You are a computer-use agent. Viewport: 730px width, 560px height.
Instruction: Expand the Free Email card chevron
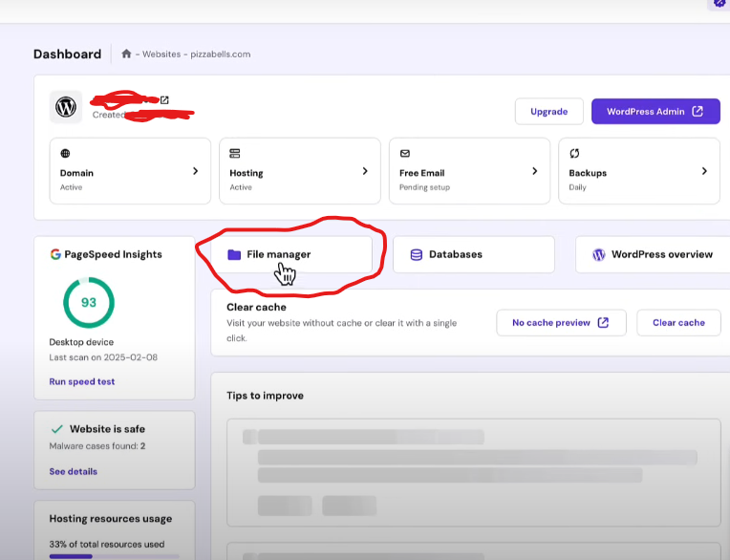(534, 171)
